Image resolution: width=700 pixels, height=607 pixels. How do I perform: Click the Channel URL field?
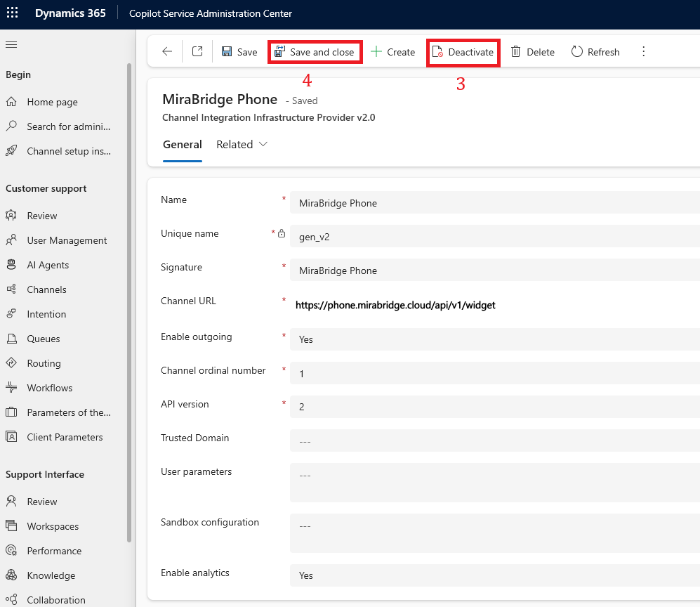pyautogui.click(x=491, y=306)
